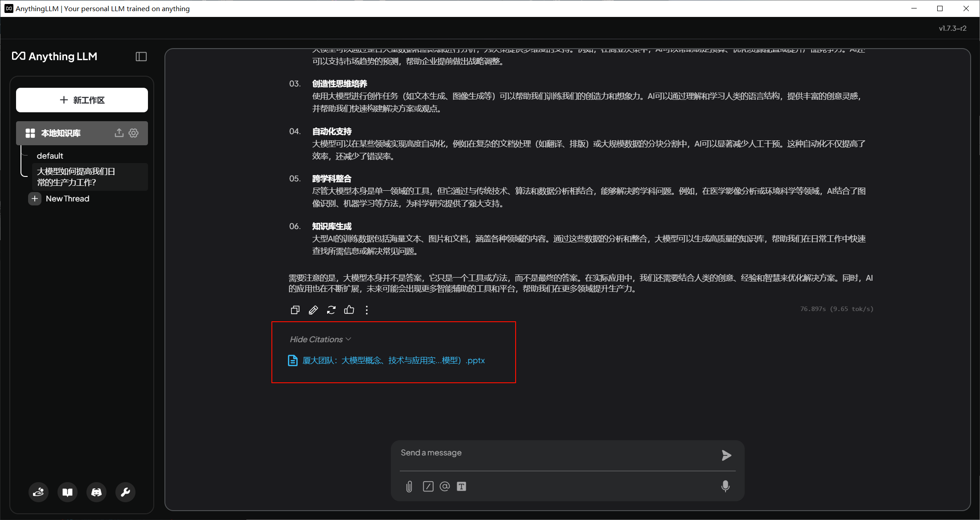Open the cited 厦大团队 pptx file
Image resolution: width=980 pixels, height=520 pixels.
(x=387, y=360)
